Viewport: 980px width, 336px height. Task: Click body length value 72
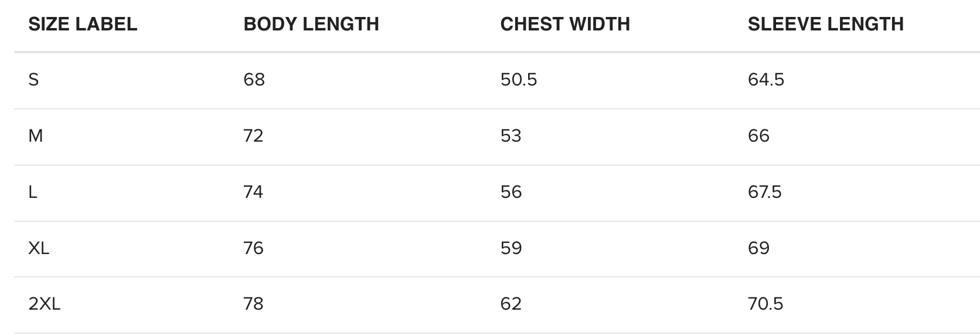pyautogui.click(x=253, y=136)
